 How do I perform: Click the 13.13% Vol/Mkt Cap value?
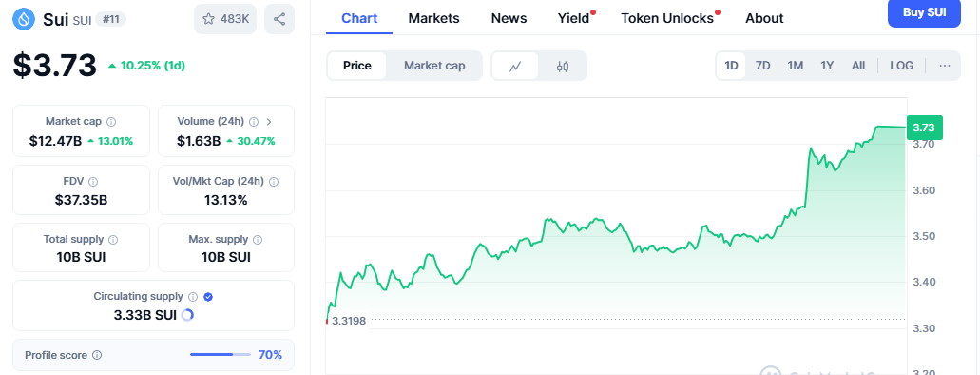click(225, 200)
